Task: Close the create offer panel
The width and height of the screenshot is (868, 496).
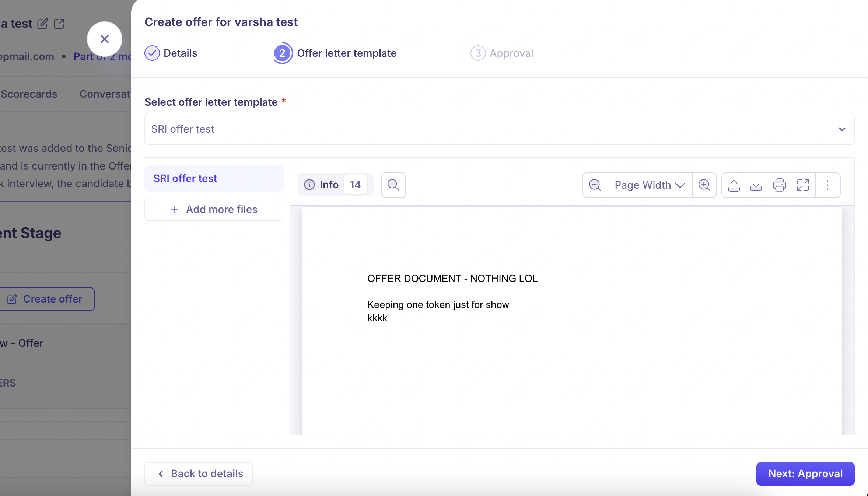Action: (x=105, y=39)
